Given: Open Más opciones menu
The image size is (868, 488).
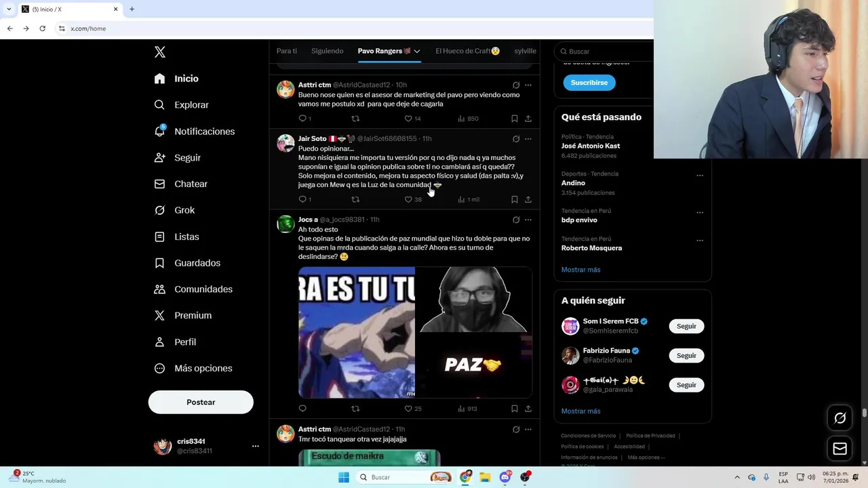Looking at the screenshot, I should click(x=193, y=368).
